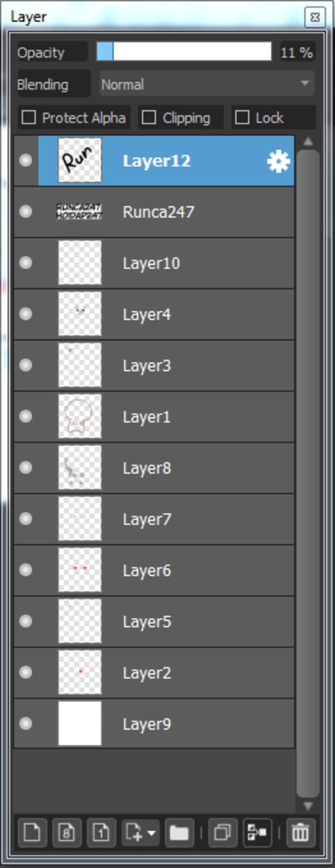Click the Layer9 white thumbnail

click(80, 723)
